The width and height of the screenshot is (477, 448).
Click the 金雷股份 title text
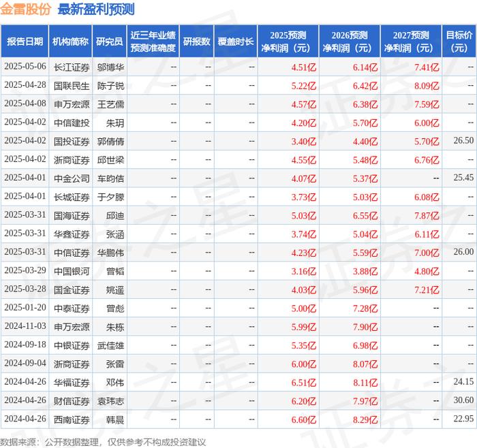(x=26, y=9)
